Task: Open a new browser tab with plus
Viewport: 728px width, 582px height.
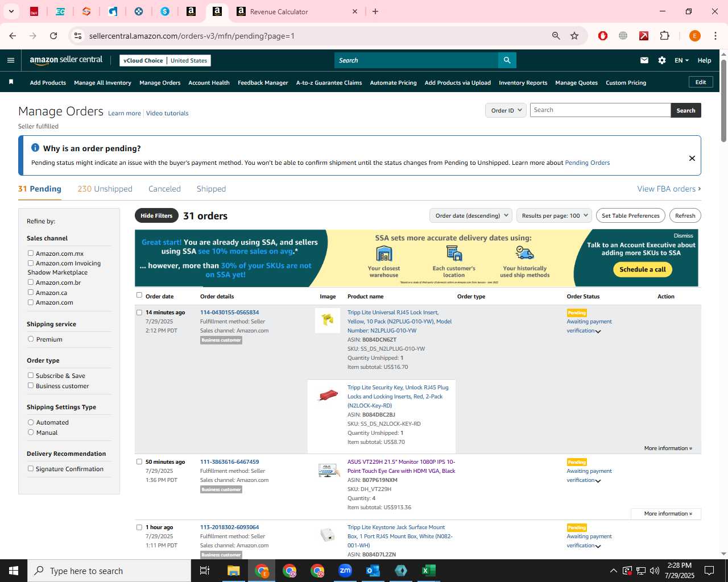Action: [x=375, y=11]
